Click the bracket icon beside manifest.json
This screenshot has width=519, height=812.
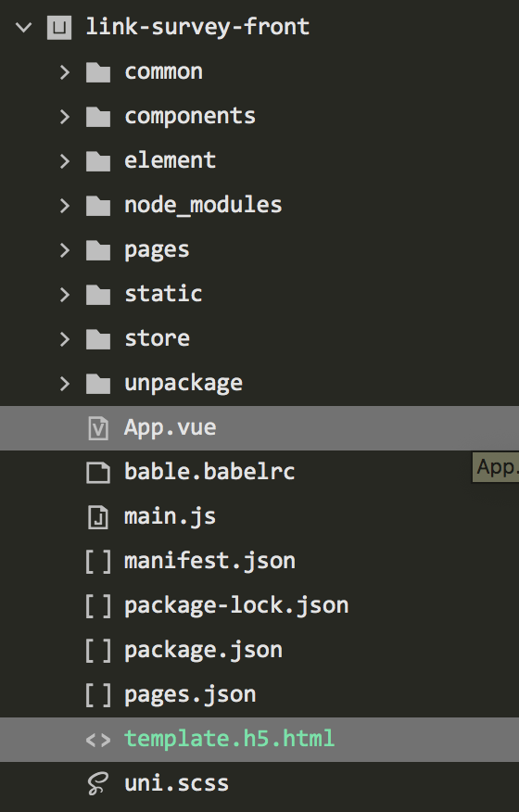98,562
